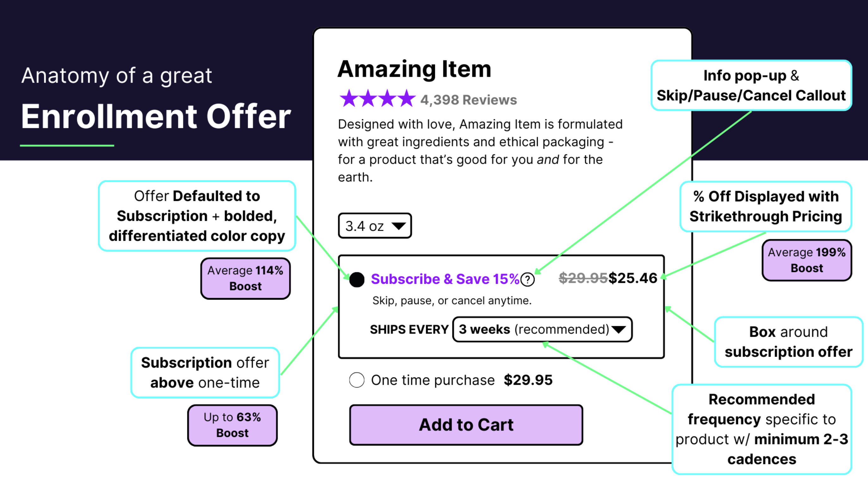Click the Add to Cart button

(466, 425)
